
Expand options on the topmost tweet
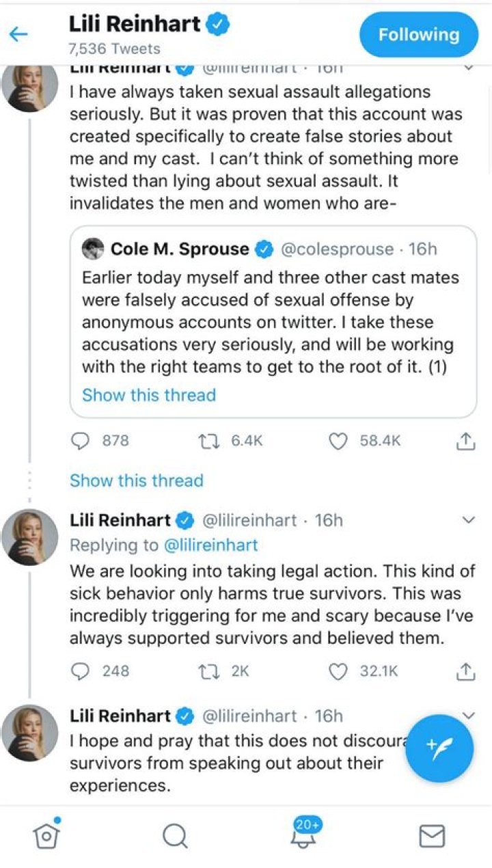[469, 66]
